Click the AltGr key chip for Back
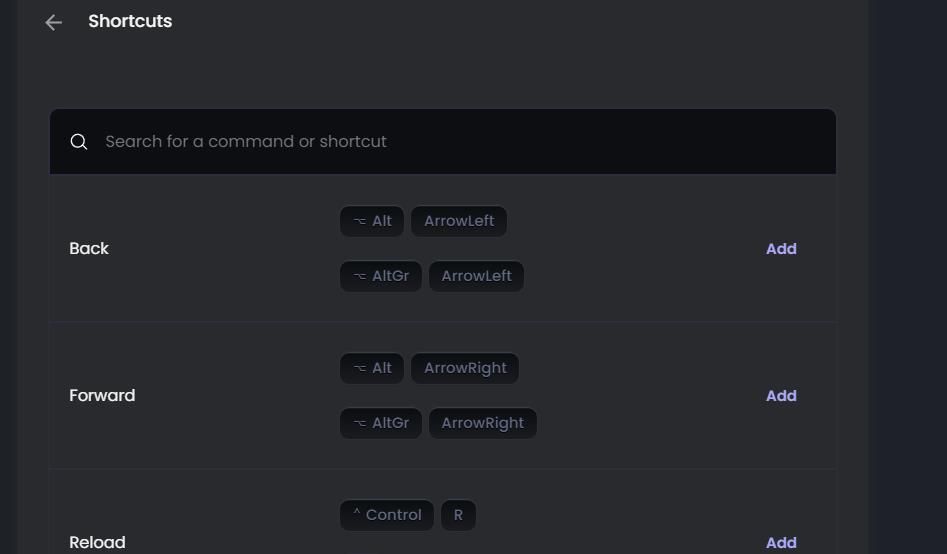This screenshot has height=554, width=947. [x=380, y=276]
